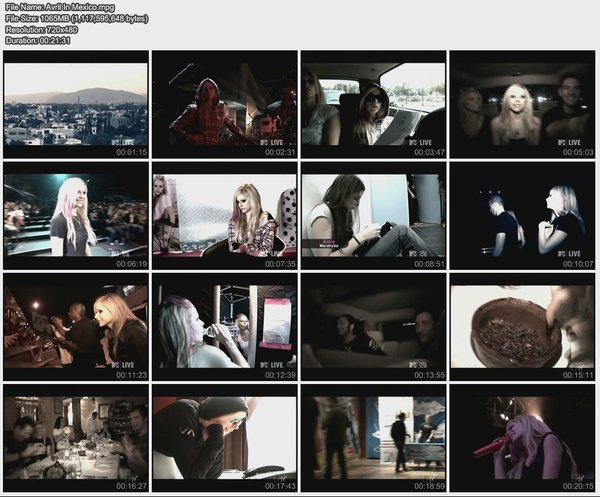Click the Resolution line reading 720x480
600x497 pixels.
(x=41, y=29)
